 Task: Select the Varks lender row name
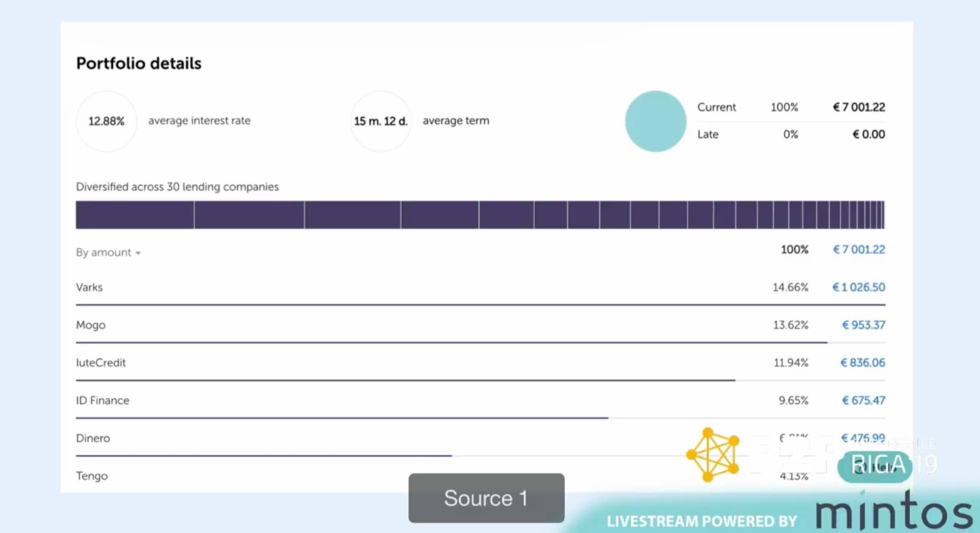pyautogui.click(x=89, y=287)
